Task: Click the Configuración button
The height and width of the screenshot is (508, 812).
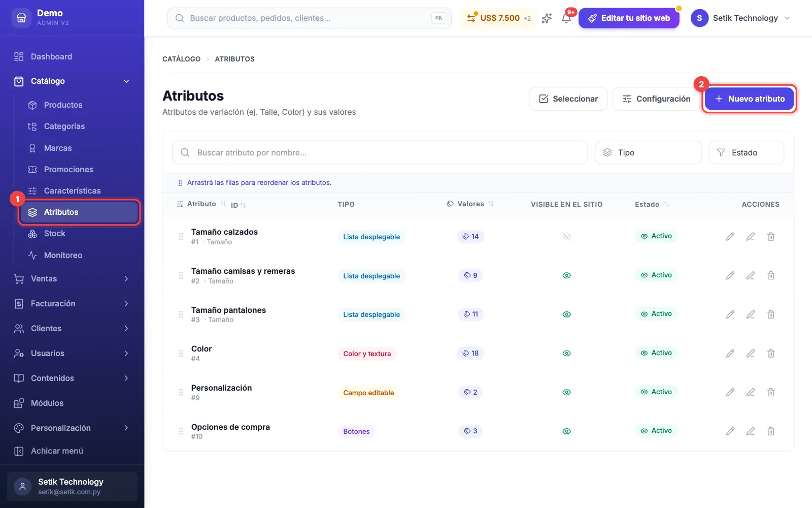Action: click(x=656, y=99)
